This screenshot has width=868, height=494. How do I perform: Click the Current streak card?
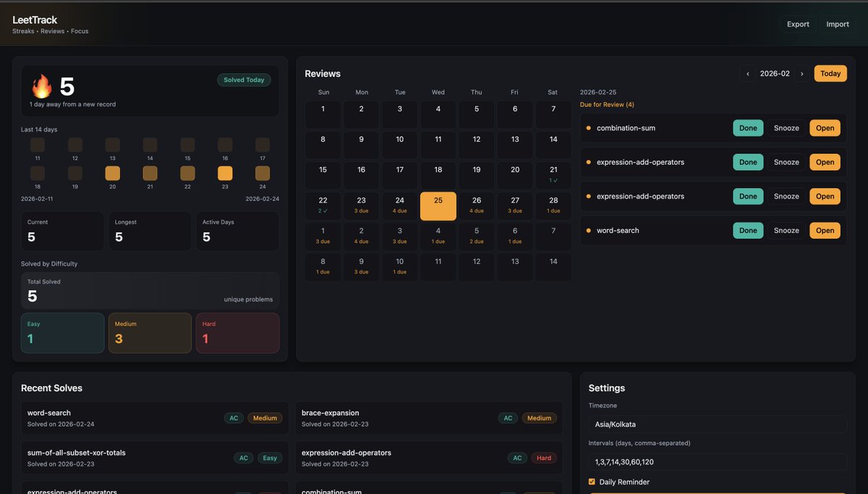pyautogui.click(x=62, y=231)
